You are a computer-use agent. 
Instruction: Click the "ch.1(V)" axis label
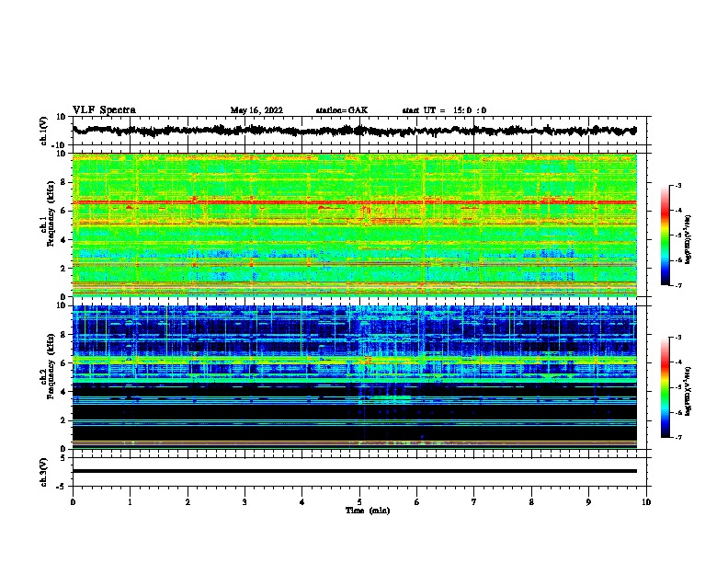click(43, 131)
